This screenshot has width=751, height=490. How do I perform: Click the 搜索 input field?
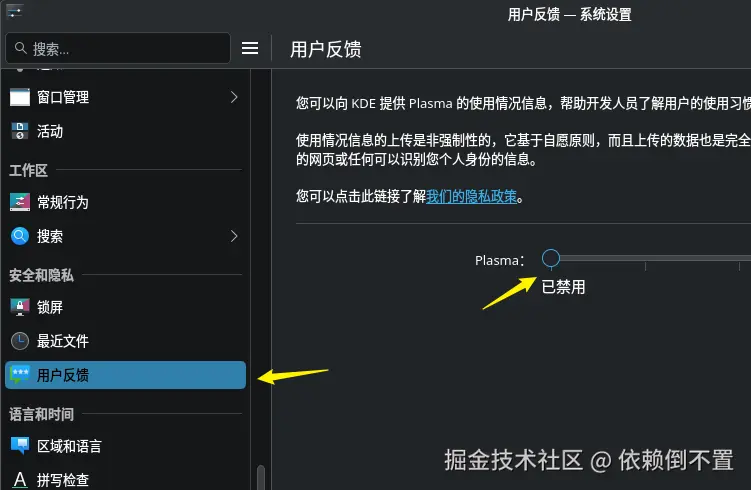click(118, 48)
